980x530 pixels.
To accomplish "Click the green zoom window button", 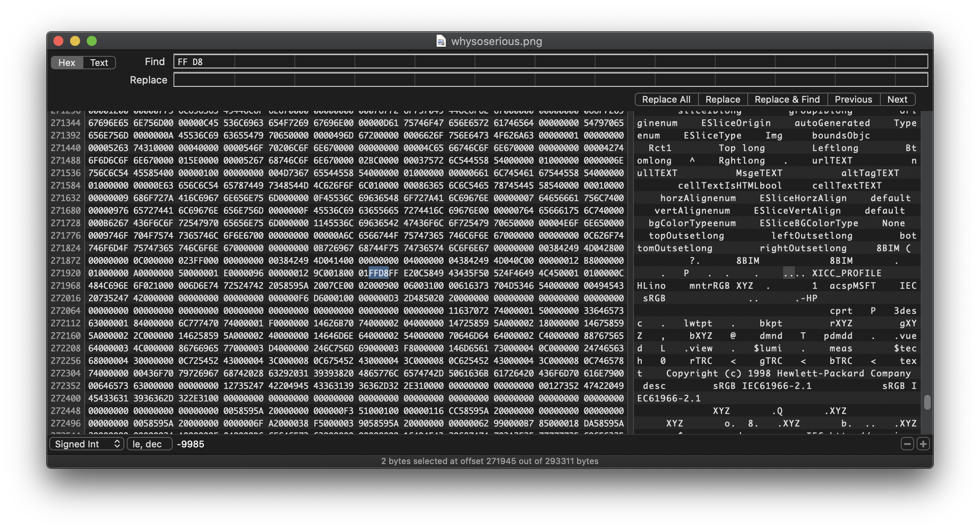I will tap(92, 41).
